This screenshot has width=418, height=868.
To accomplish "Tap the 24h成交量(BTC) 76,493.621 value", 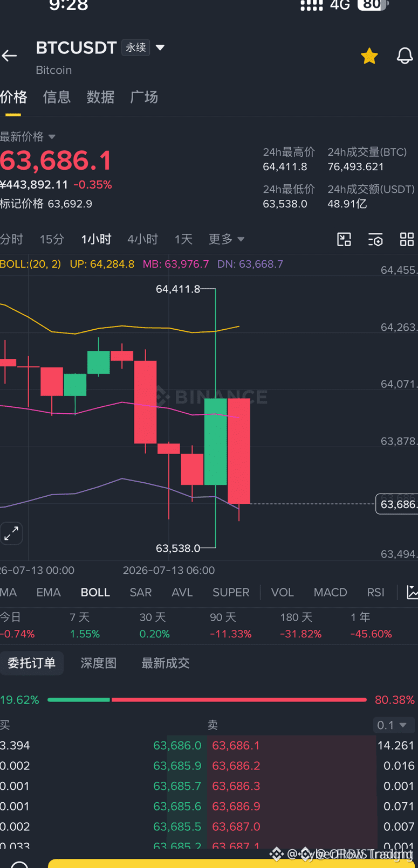I will 356,167.
